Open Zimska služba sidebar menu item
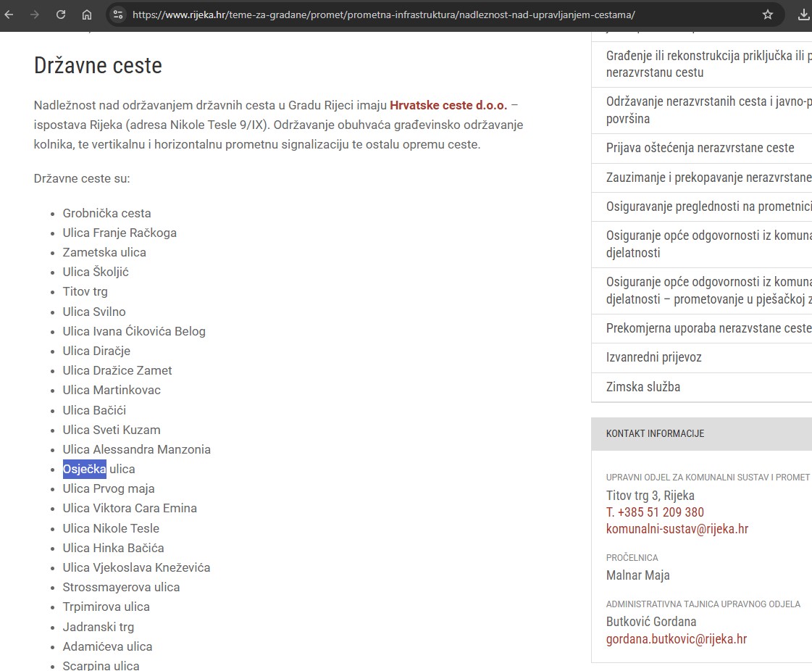812x671 pixels. 643,387
